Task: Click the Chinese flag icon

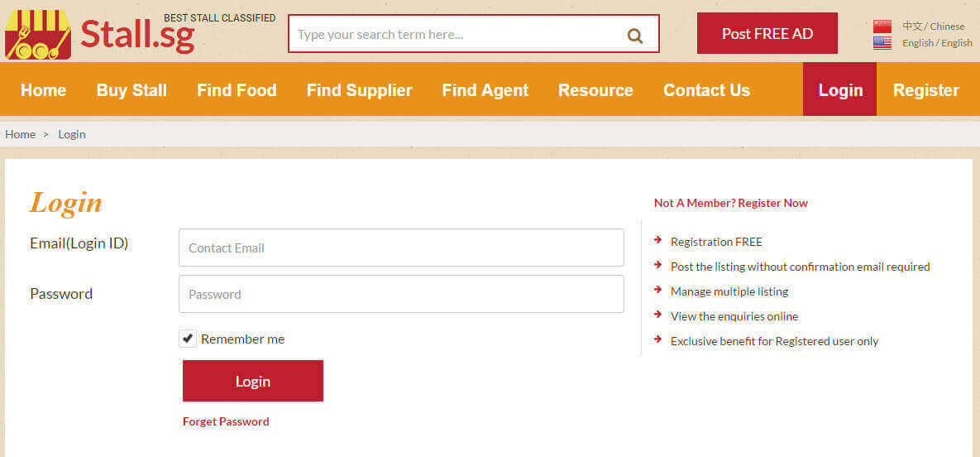Action: point(882,26)
